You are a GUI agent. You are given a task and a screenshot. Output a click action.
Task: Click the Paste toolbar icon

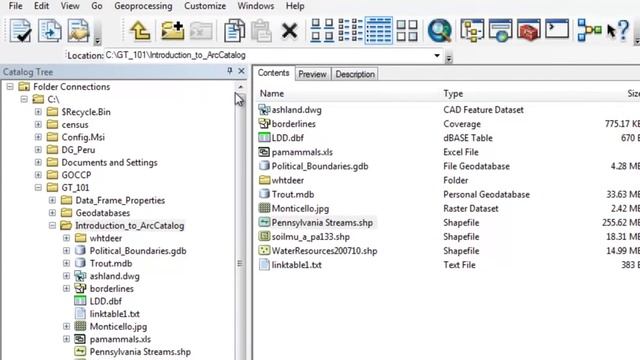[261, 31]
